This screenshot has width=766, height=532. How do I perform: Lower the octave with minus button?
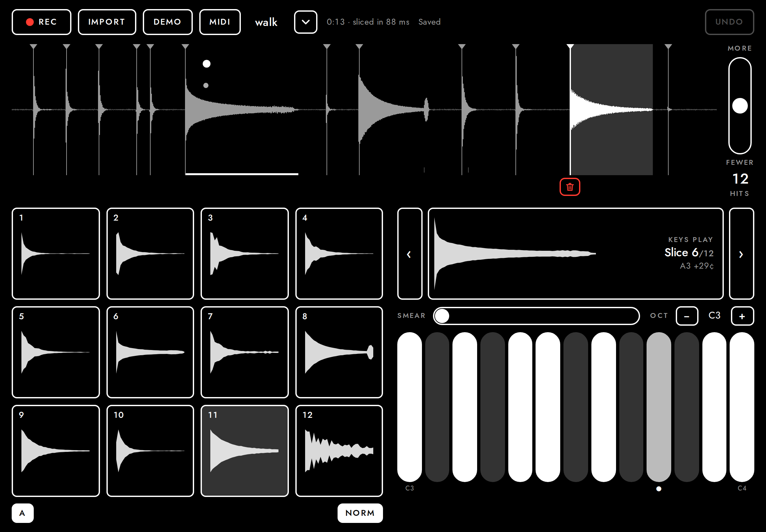tap(686, 316)
